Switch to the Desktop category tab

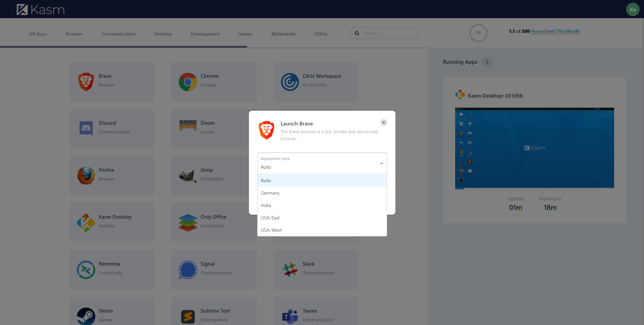[163, 34]
